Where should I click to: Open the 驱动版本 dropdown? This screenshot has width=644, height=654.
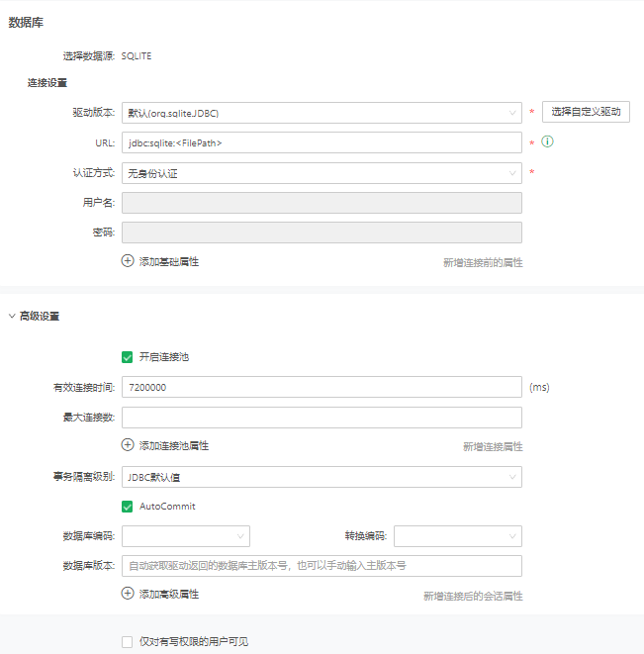tap(322, 113)
